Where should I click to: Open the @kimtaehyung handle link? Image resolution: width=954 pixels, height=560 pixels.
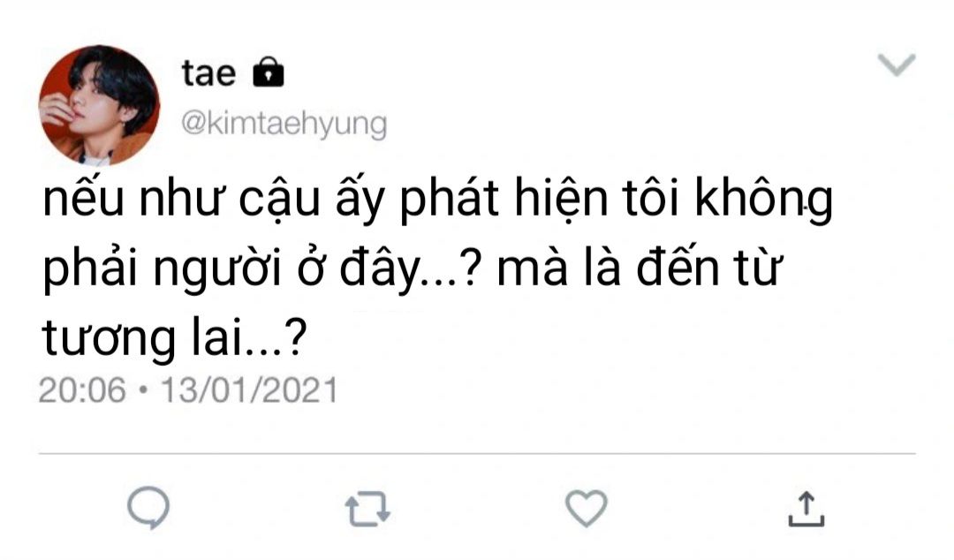click(x=284, y=125)
